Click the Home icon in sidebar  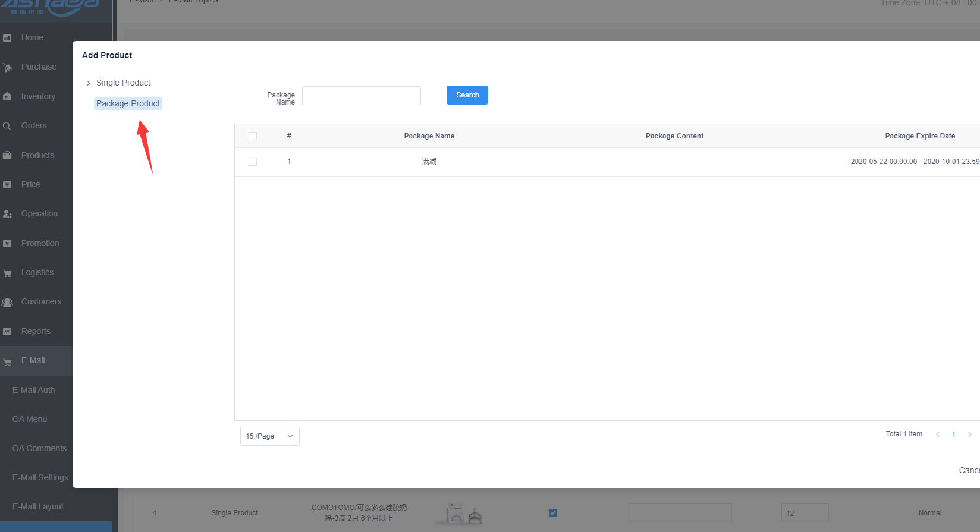click(x=7, y=38)
